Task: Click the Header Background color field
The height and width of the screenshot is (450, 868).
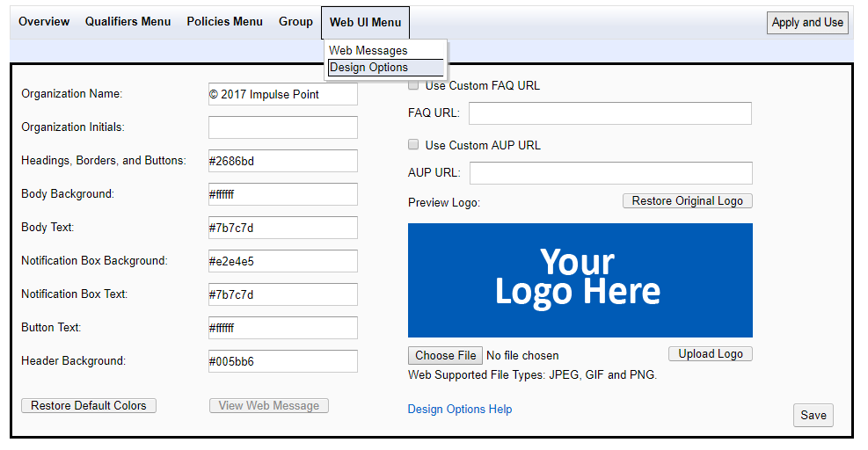Action: pyautogui.click(x=283, y=361)
